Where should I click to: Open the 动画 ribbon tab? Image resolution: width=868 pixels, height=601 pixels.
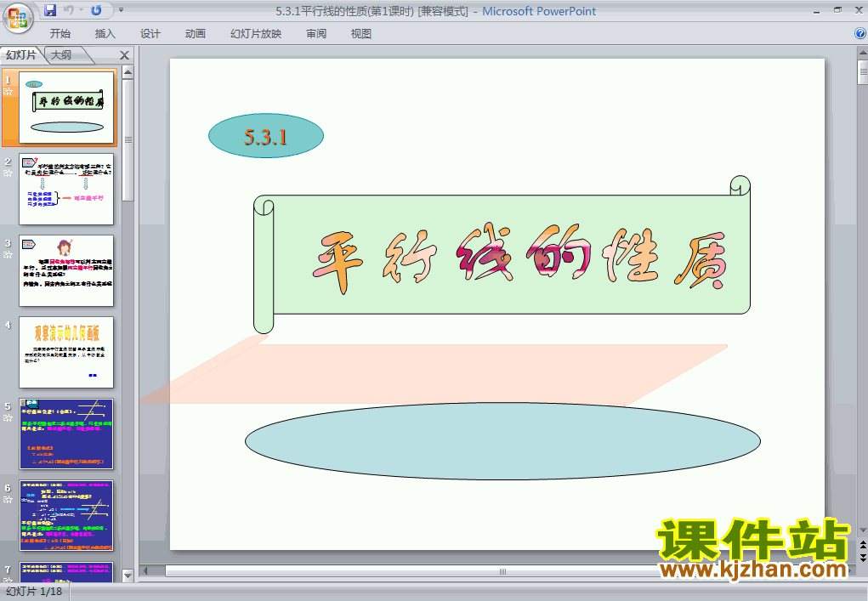[196, 34]
